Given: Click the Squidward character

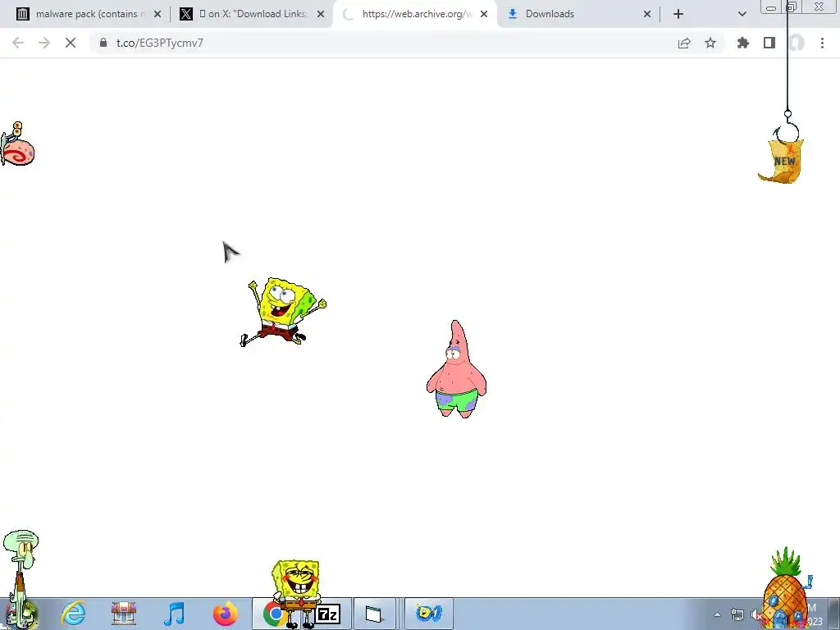Looking at the screenshot, I should click(20, 577).
